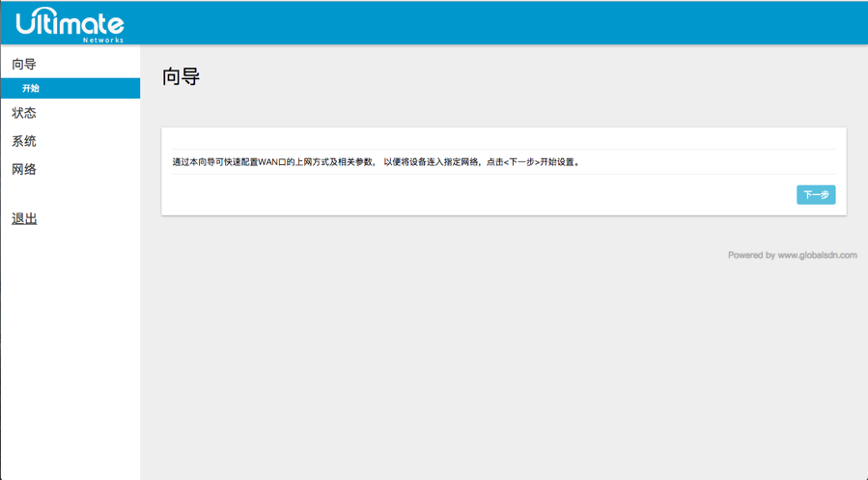Click the word WAN in the description
Viewport: 868px width, 480px height.
pyautogui.click(x=268, y=162)
